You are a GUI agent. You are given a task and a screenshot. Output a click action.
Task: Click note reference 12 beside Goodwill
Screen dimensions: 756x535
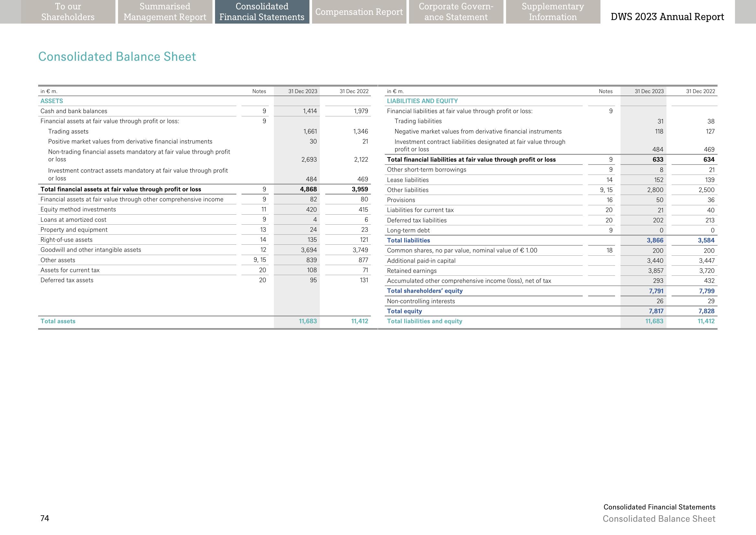pos(263,250)
